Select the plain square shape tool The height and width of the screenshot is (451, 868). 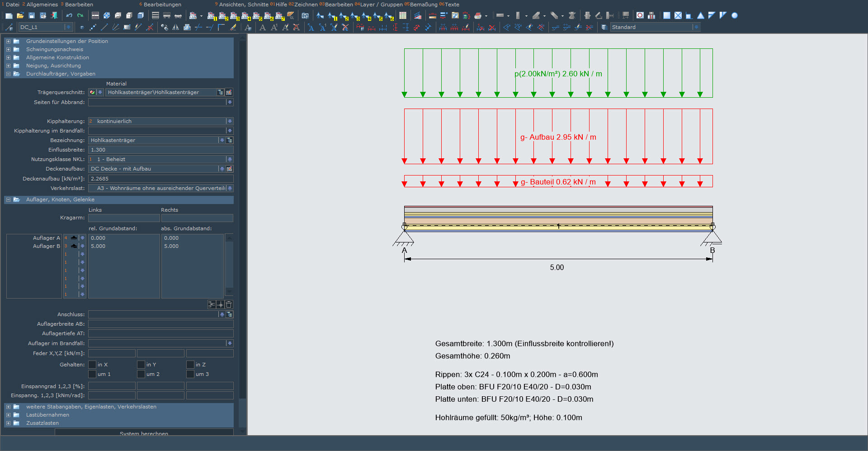pos(667,15)
